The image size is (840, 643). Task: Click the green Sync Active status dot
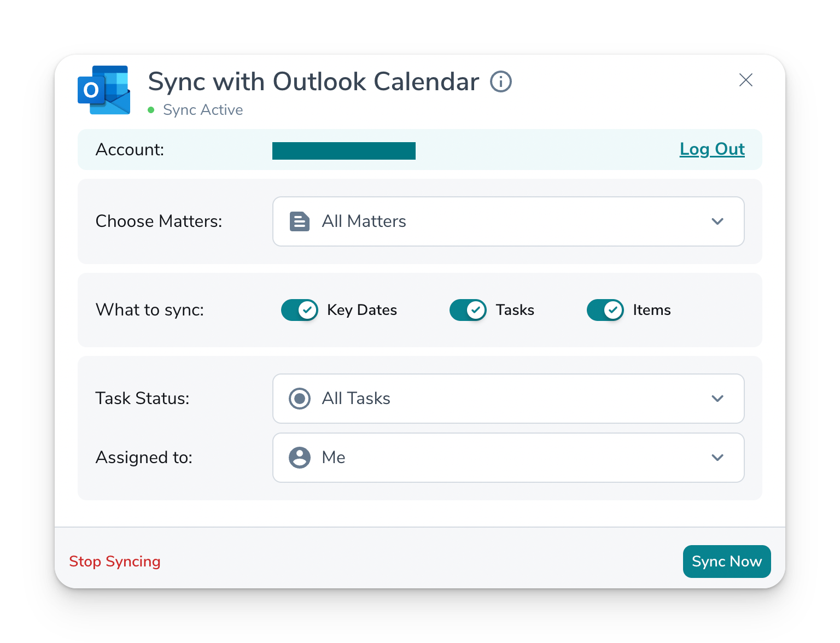(x=151, y=110)
